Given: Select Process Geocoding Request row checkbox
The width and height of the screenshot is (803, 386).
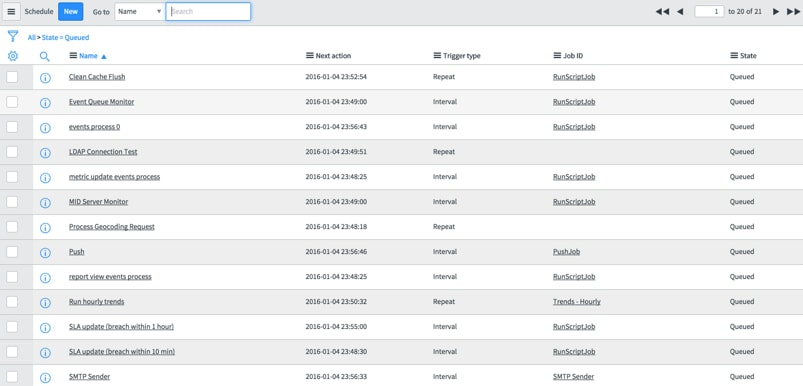Looking at the screenshot, I should point(12,227).
